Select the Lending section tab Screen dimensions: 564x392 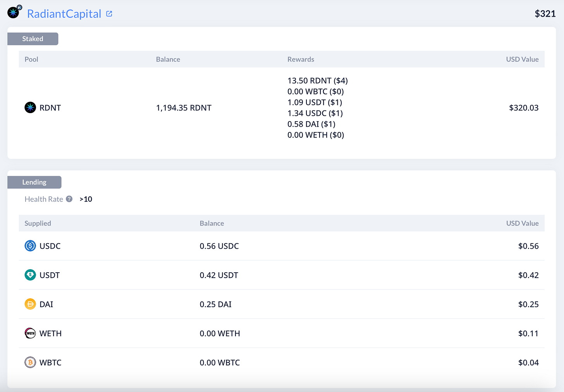click(34, 182)
